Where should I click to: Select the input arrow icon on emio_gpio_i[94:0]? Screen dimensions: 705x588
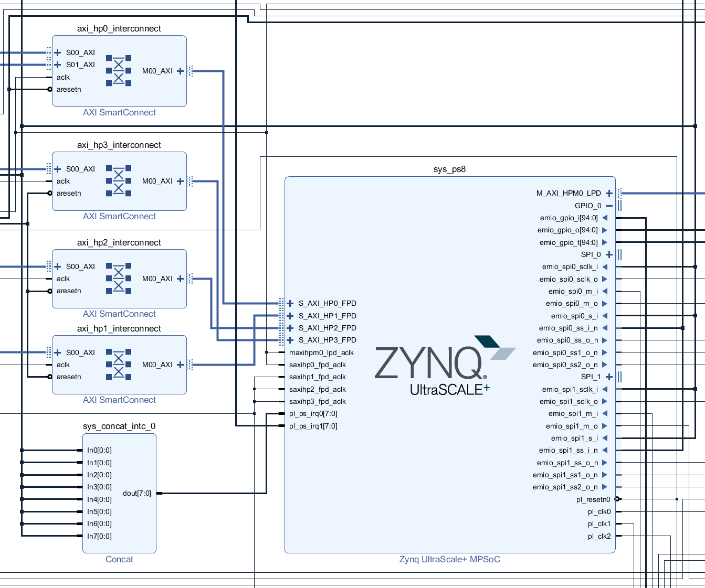(605, 217)
